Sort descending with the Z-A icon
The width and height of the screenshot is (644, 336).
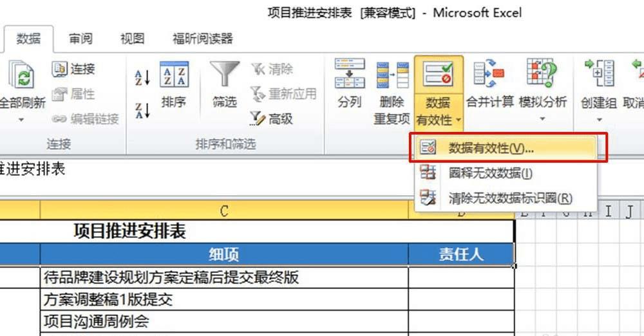pyautogui.click(x=142, y=111)
